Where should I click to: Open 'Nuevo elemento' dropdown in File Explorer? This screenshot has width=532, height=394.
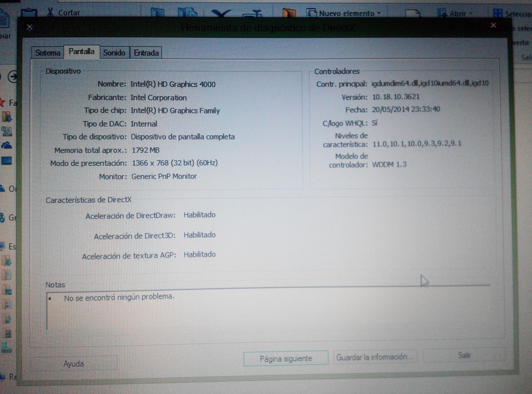344,13
